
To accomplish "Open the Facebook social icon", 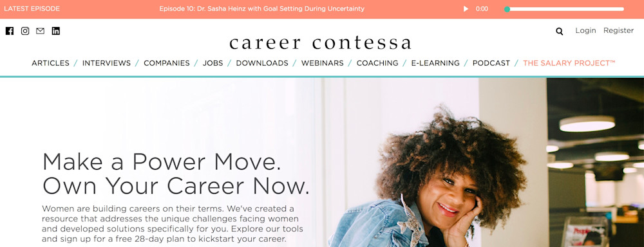I will point(10,31).
